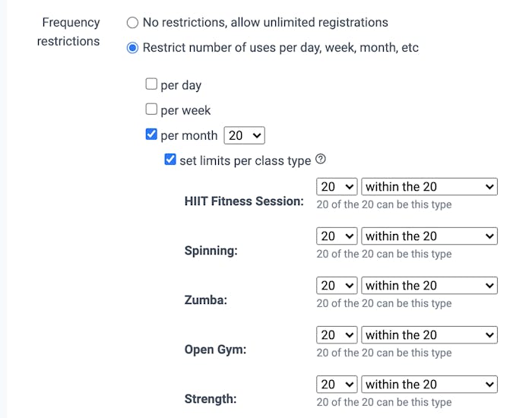Expand HIIT Fitness Session 'within the 20' dropdown
The height and width of the screenshot is (418, 532).
429,186
